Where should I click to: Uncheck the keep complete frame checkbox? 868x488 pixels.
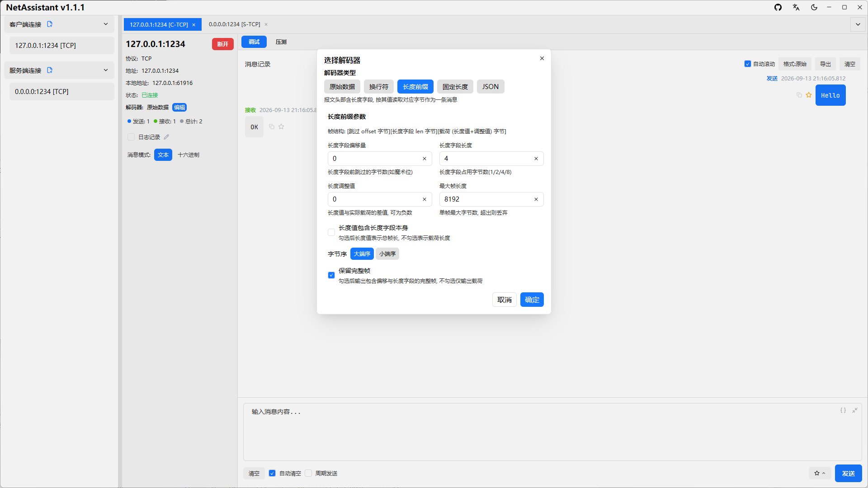click(331, 275)
